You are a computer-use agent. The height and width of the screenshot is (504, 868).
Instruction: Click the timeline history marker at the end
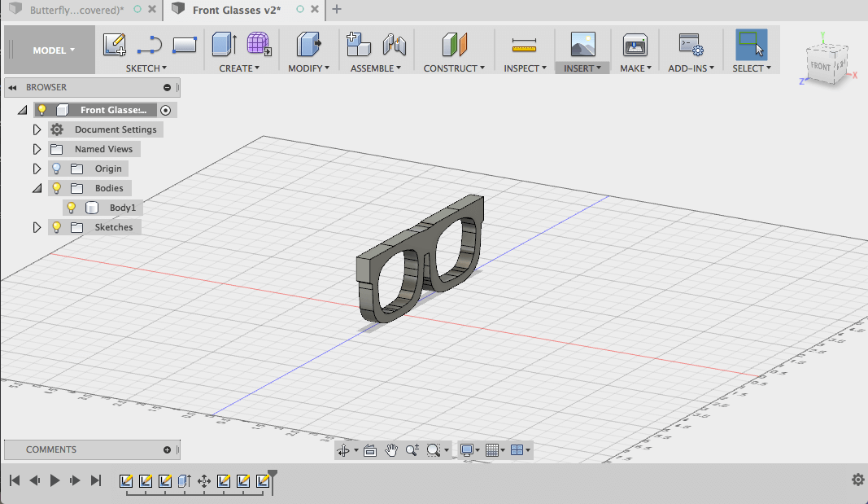pyautogui.click(x=273, y=475)
